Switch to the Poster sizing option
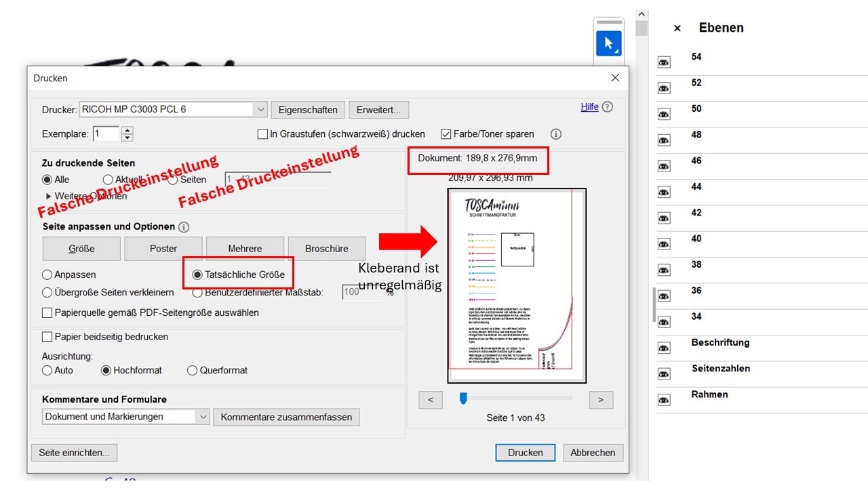Screen dimensions: 868x488 coord(163,249)
